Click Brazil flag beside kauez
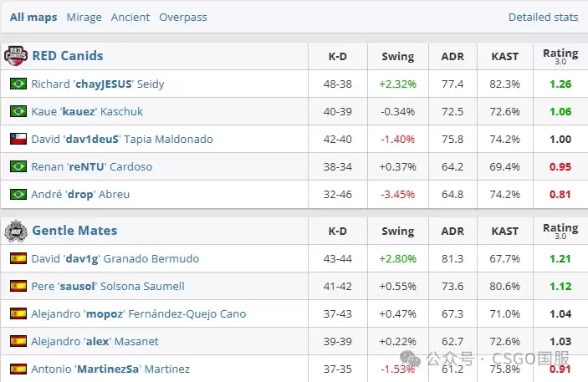 [x=18, y=111]
